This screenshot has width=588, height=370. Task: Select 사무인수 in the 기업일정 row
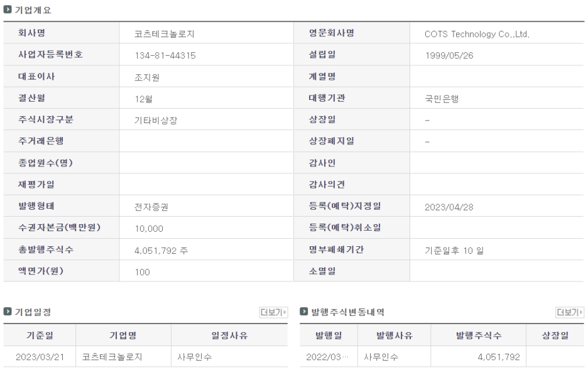[194, 357]
